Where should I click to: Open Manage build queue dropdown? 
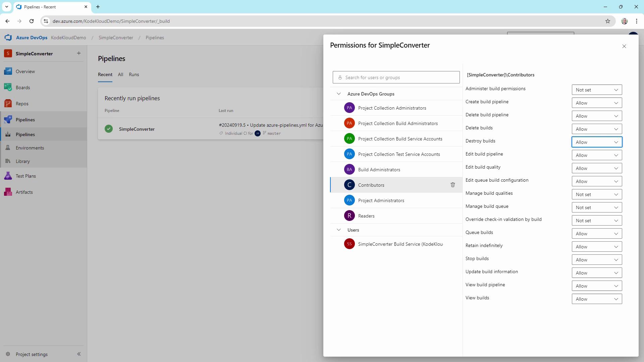[597, 207]
